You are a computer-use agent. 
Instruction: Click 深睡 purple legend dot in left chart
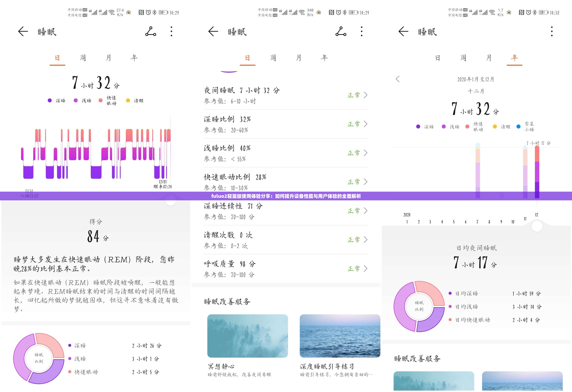[x=50, y=100]
